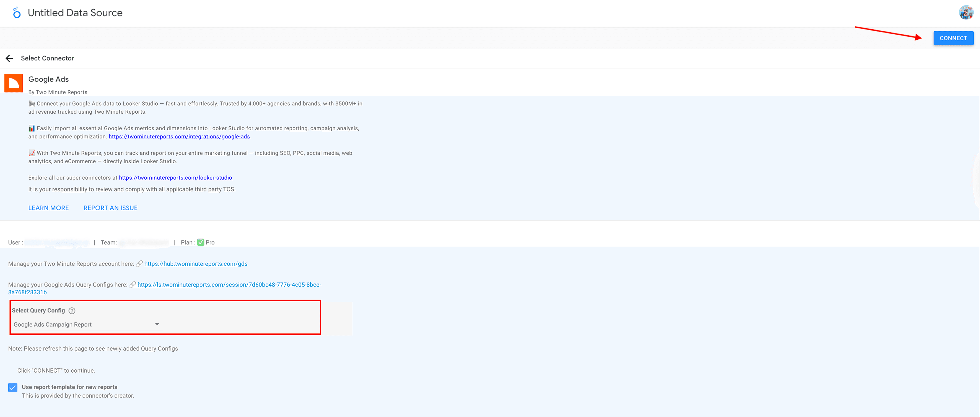This screenshot has width=980, height=417.
Task: Uncheck Use report template for new reports
Action: tap(12, 387)
